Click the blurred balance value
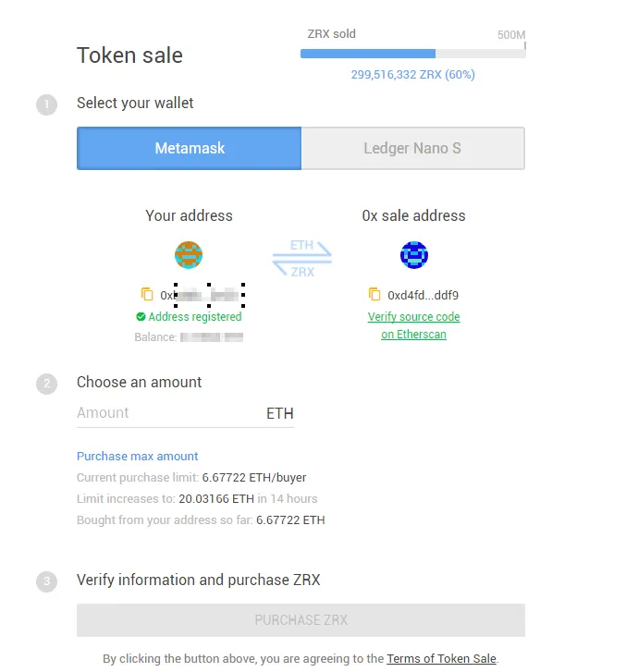626x672 pixels. click(212, 337)
